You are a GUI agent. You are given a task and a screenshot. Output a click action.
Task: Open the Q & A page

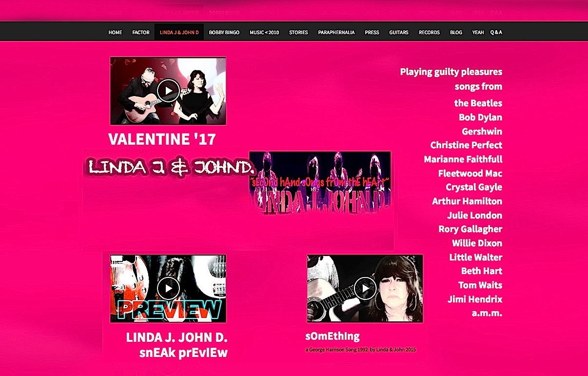click(x=496, y=33)
